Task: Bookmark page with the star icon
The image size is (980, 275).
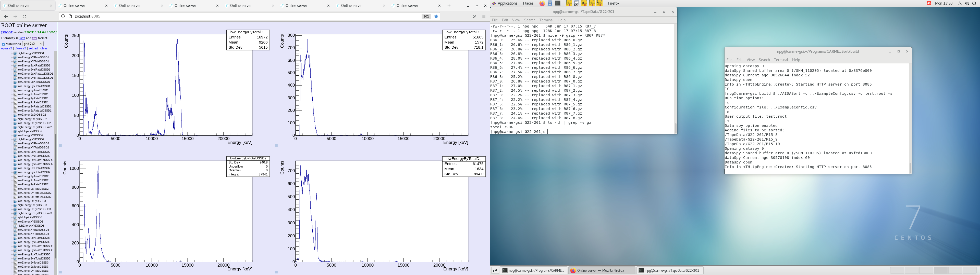Action: [x=436, y=16]
